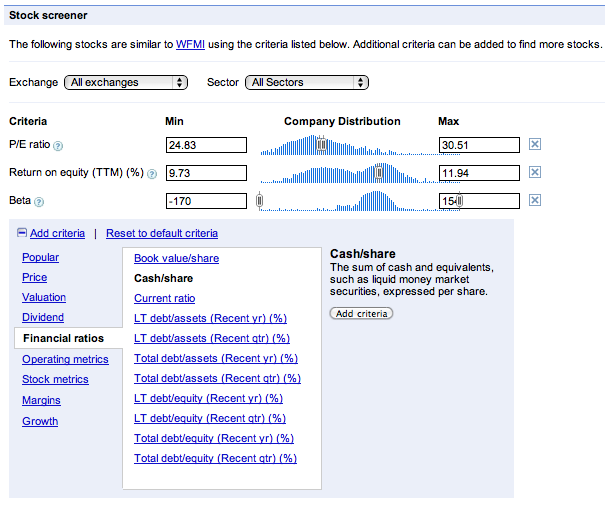Open the WFMI stock link

[190, 44]
